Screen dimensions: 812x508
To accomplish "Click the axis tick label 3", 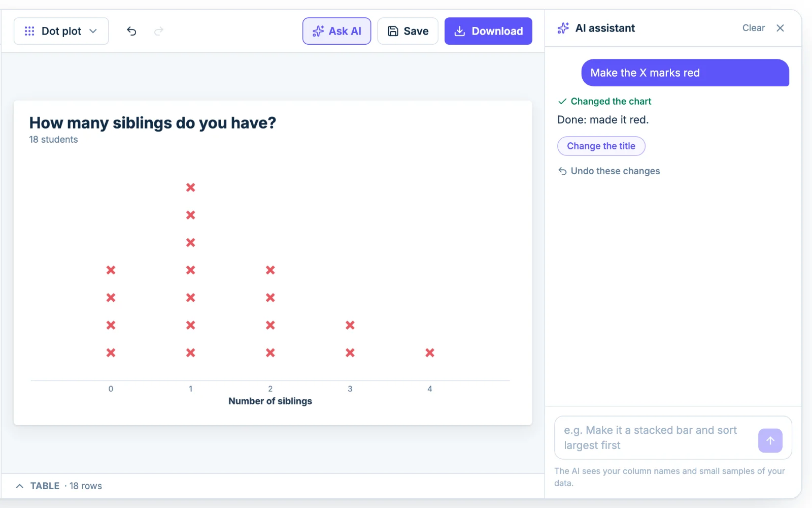I will (350, 389).
